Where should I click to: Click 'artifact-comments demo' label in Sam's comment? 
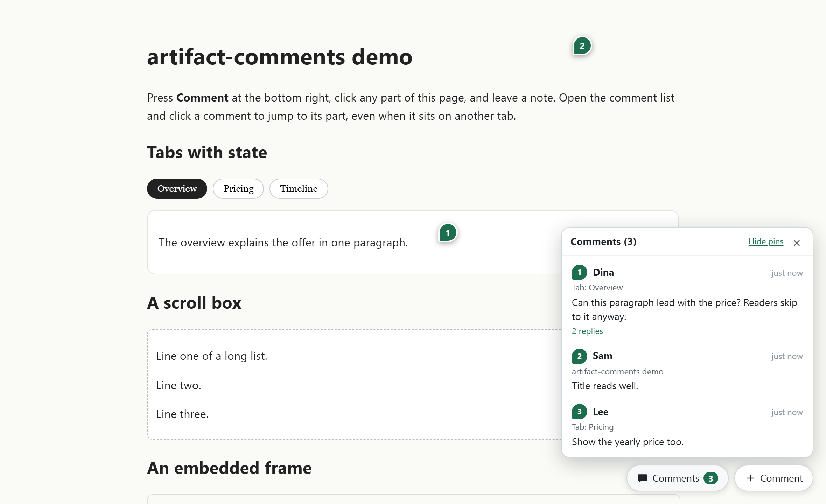tap(617, 371)
